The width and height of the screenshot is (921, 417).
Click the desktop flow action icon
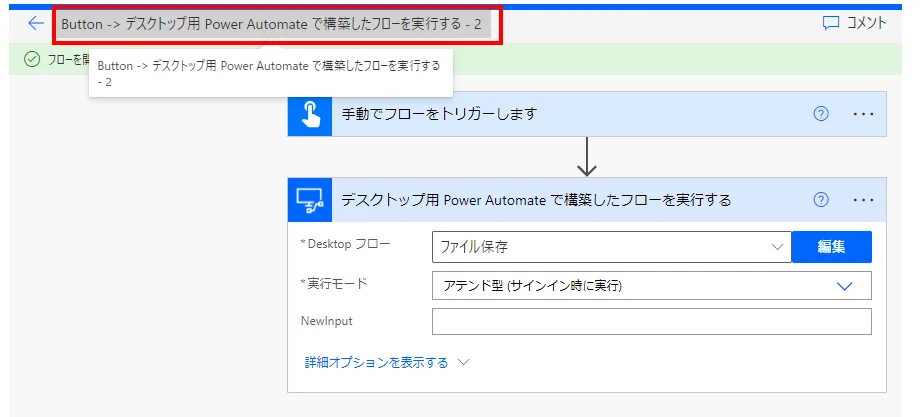click(309, 200)
